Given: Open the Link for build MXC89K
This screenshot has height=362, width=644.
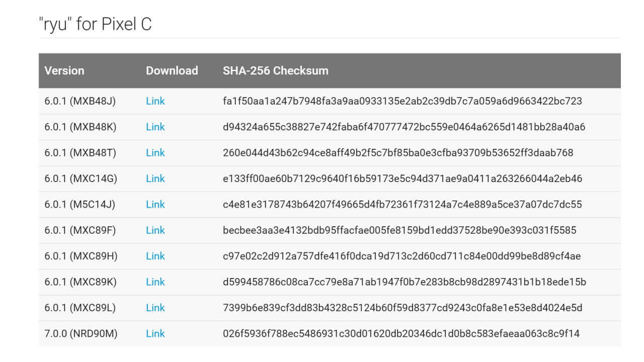Looking at the screenshot, I should [x=155, y=282].
